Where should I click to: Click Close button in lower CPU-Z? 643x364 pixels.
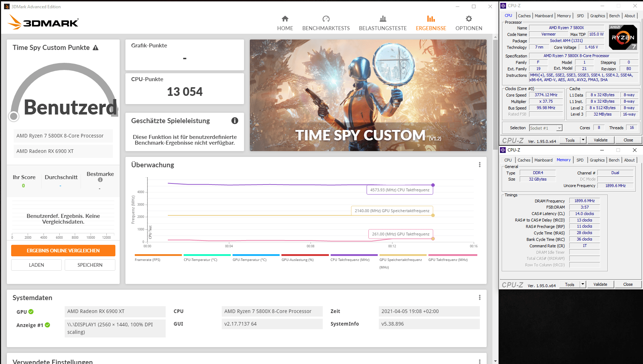(x=628, y=284)
